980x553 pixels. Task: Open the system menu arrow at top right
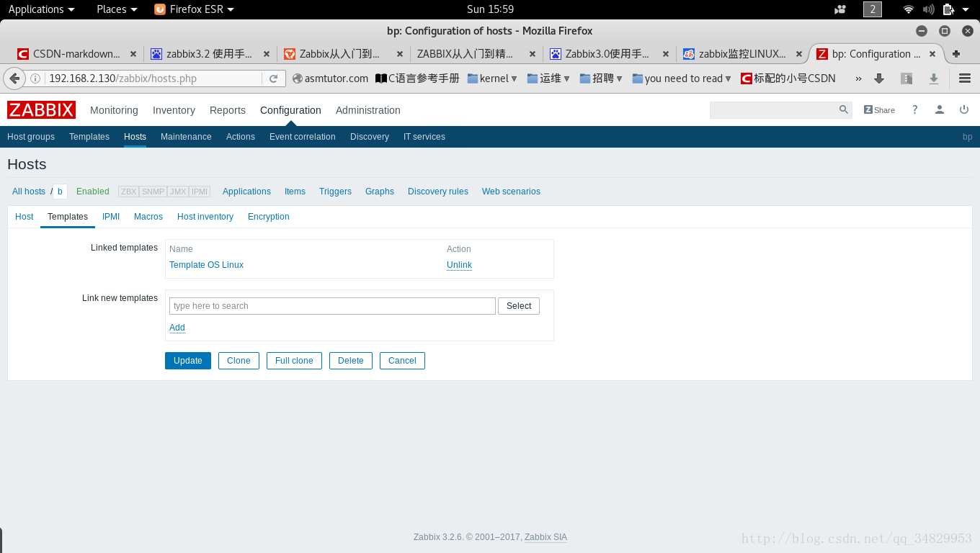click(x=966, y=9)
